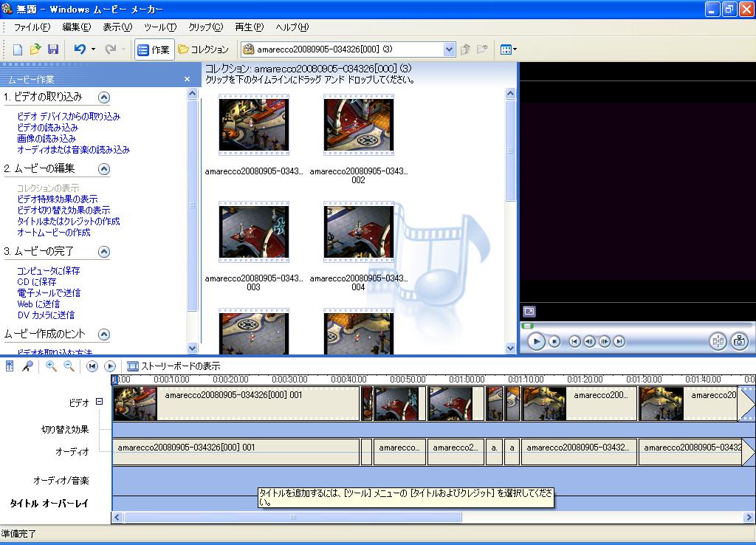The image size is (756, 545).
Task: Click the new collection folder icon
Action: pyautogui.click(x=482, y=49)
